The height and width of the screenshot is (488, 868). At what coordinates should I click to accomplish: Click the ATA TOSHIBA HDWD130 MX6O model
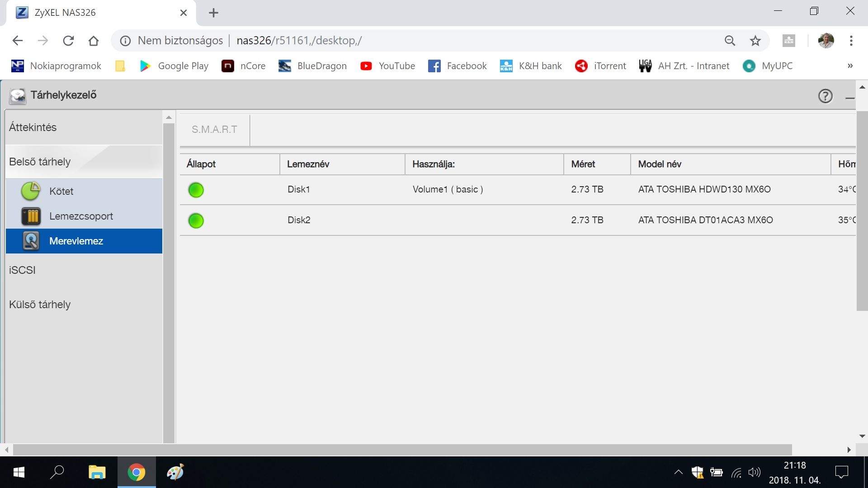pyautogui.click(x=704, y=189)
